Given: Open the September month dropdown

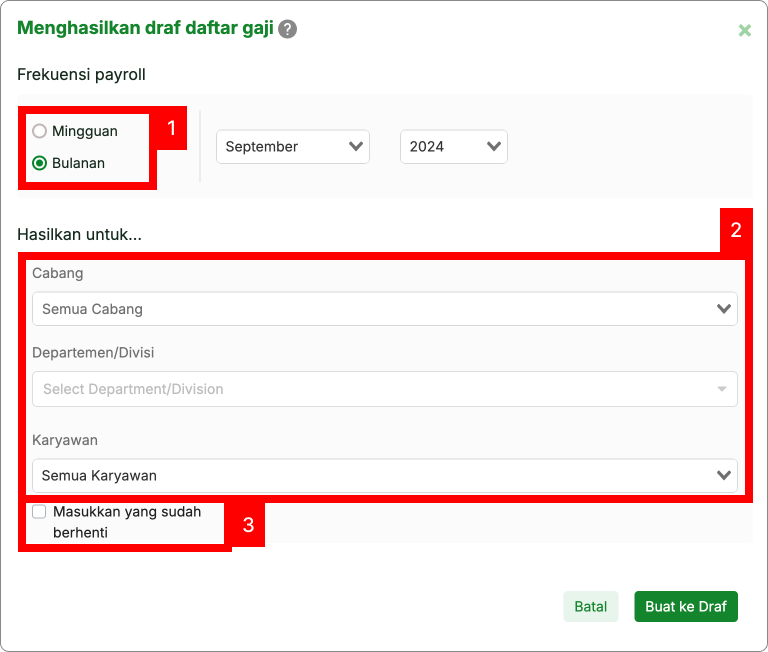Looking at the screenshot, I should pyautogui.click(x=292, y=147).
